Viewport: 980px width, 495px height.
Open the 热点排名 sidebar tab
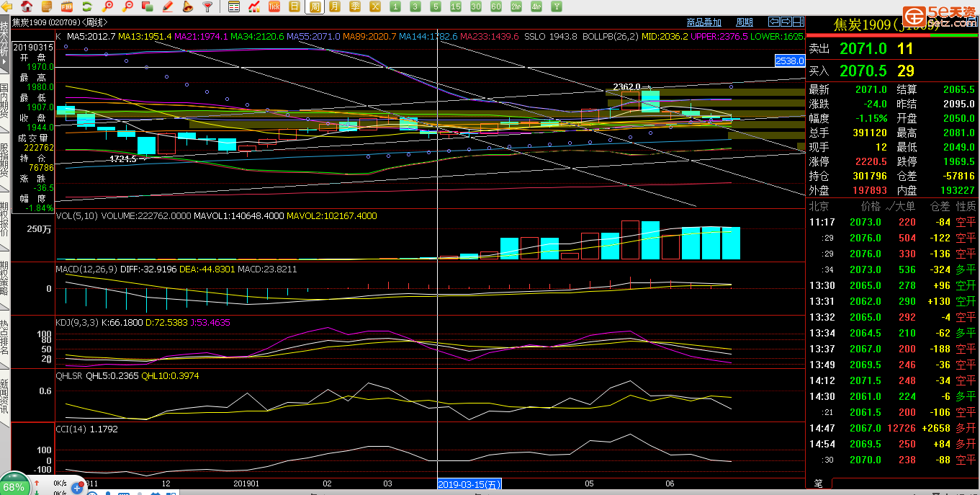[x=5, y=338]
